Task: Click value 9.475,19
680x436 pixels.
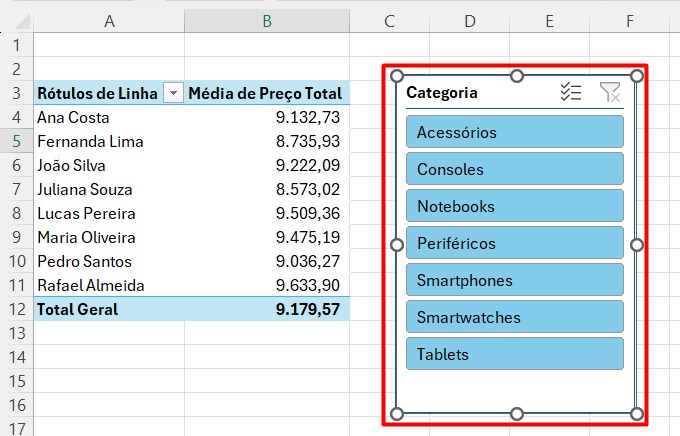Action: coord(267,237)
